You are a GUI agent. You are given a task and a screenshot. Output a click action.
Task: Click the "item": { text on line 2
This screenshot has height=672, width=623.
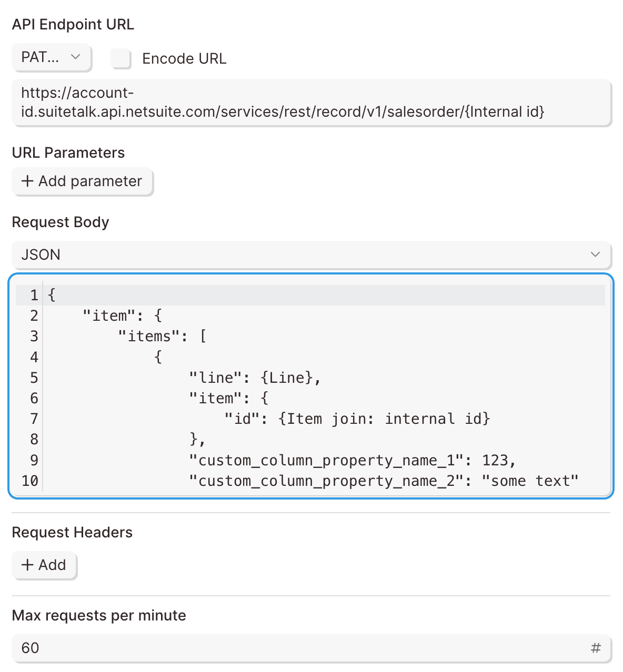[x=122, y=315]
